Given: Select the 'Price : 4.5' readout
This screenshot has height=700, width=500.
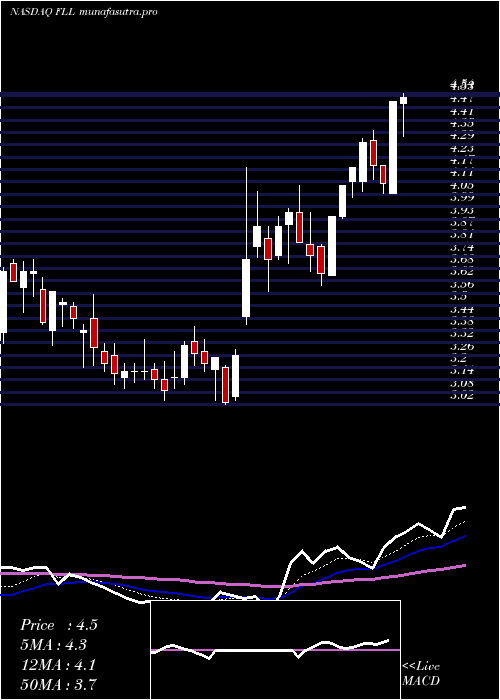Looking at the screenshot, I should [58, 625].
